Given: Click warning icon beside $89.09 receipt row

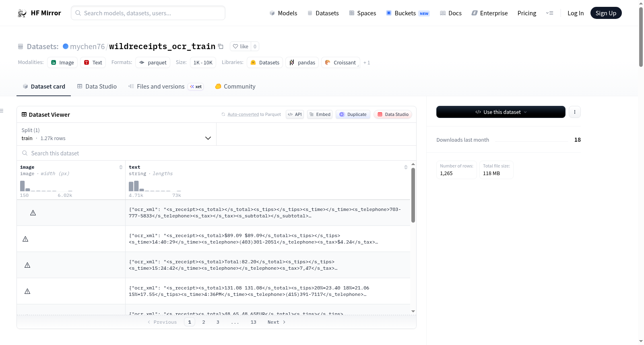Looking at the screenshot, I should point(25,239).
